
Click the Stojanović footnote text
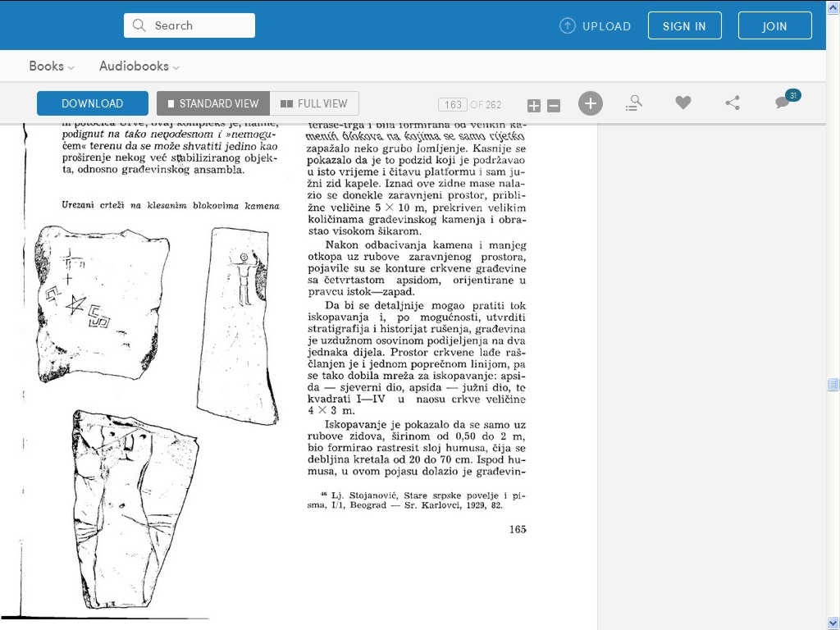(x=417, y=500)
